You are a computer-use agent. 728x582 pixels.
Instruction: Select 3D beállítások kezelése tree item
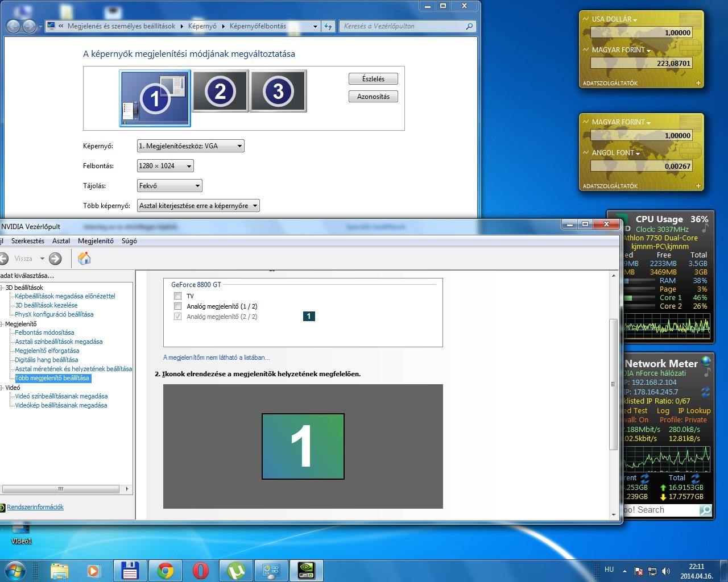46,305
